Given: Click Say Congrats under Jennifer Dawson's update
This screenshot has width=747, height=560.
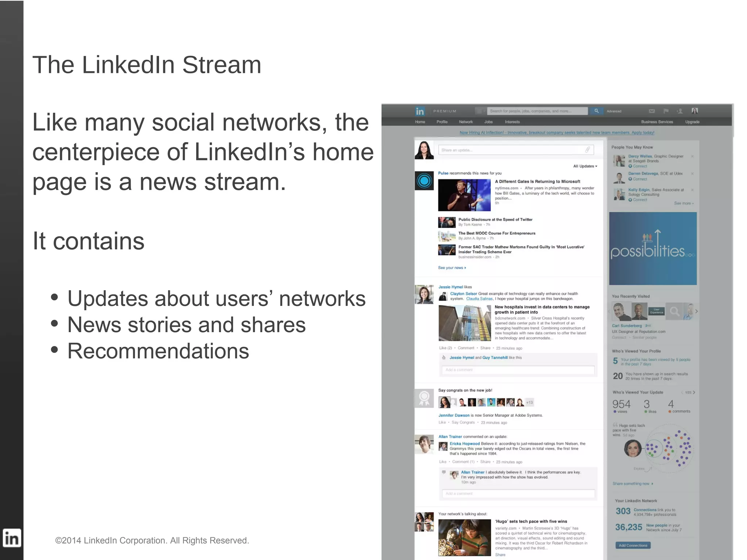Looking at the screenshot, I should [x=463, y=423].
